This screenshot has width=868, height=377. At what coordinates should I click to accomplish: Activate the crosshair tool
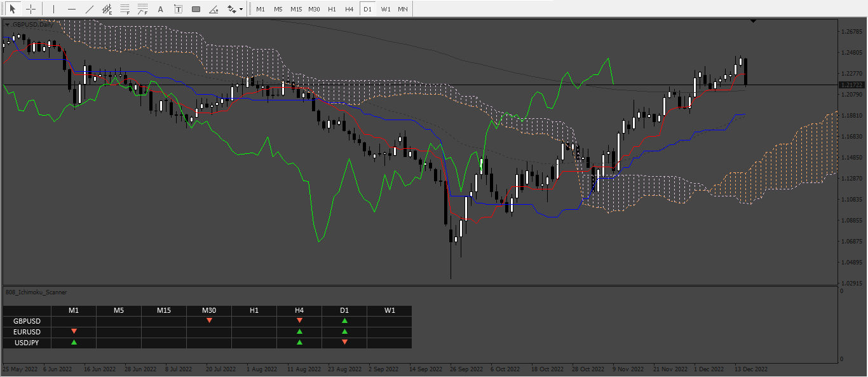[x=31, y=9]
